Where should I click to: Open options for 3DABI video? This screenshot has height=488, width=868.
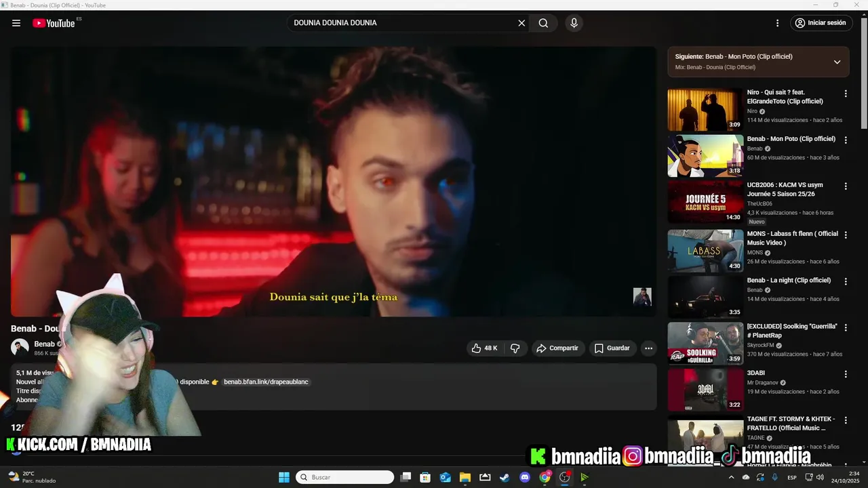tap(846, 373)
